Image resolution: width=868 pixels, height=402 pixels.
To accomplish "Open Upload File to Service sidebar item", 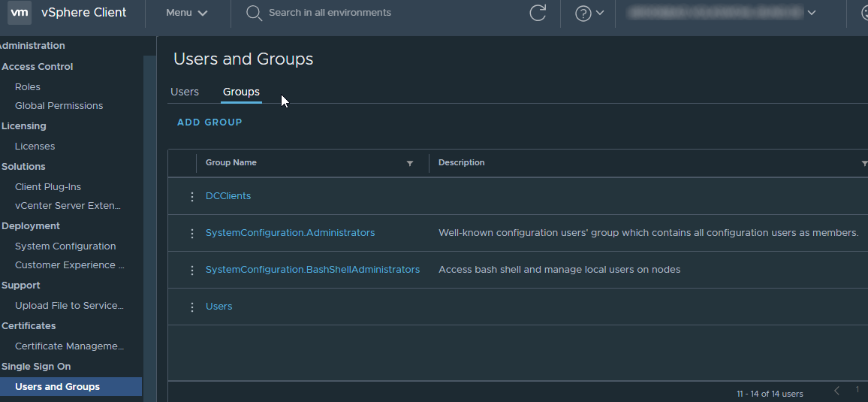I will 69,306.
